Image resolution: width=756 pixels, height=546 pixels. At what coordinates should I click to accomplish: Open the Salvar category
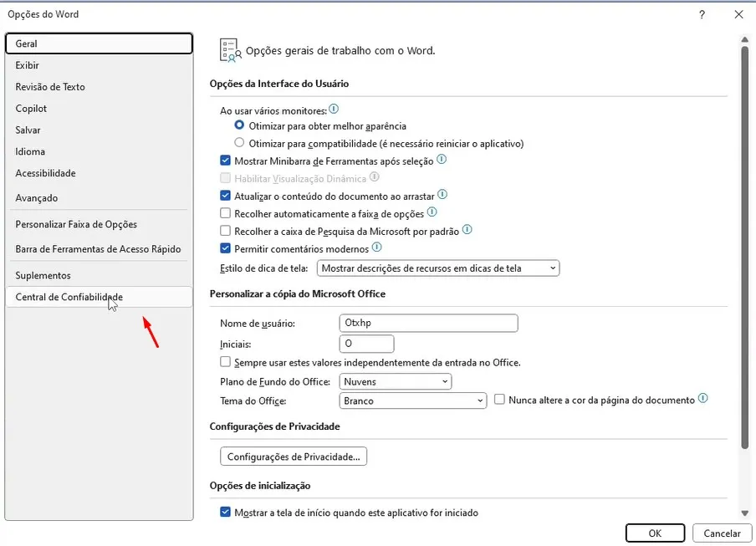(x=99, y=130)
